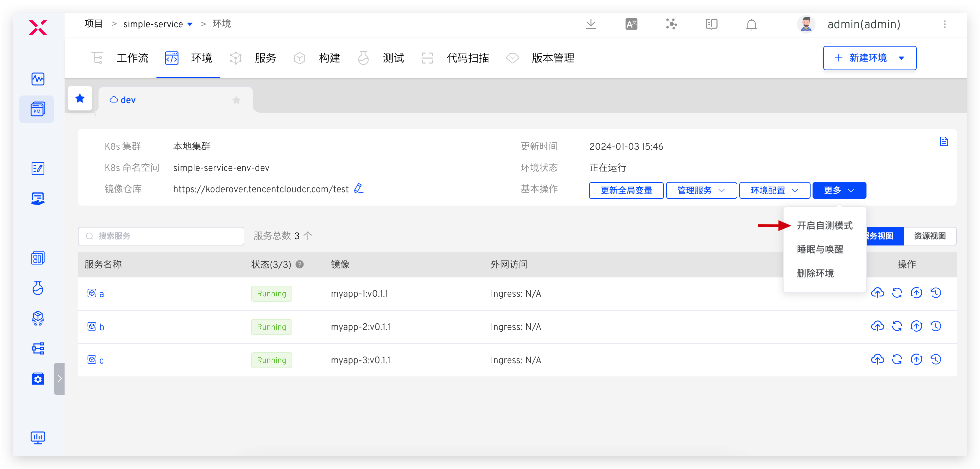Select 开启自测模式 from the menu
980x469 pixels.
coord(825,226)
